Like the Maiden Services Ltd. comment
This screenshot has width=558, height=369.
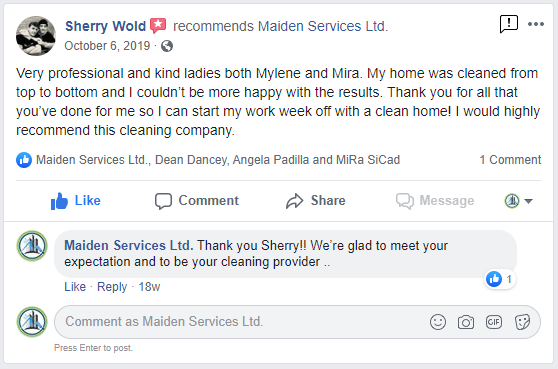(x=75, y=286)
